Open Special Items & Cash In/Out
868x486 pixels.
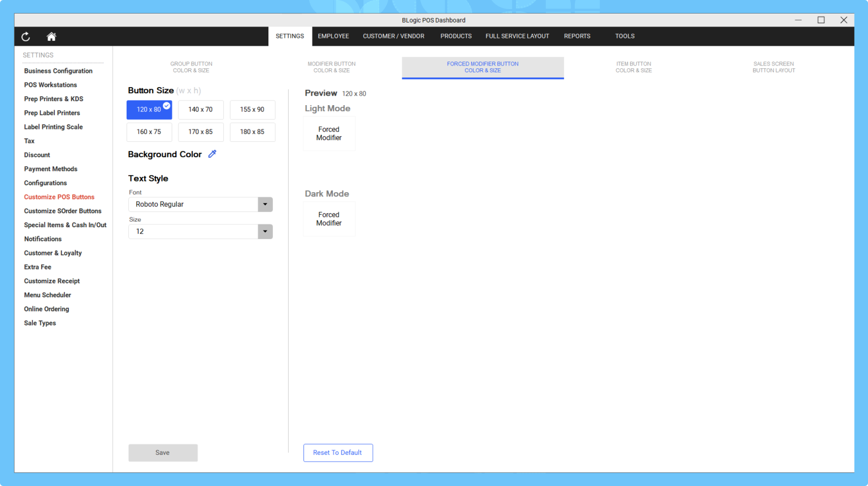[x=65, y=225]
